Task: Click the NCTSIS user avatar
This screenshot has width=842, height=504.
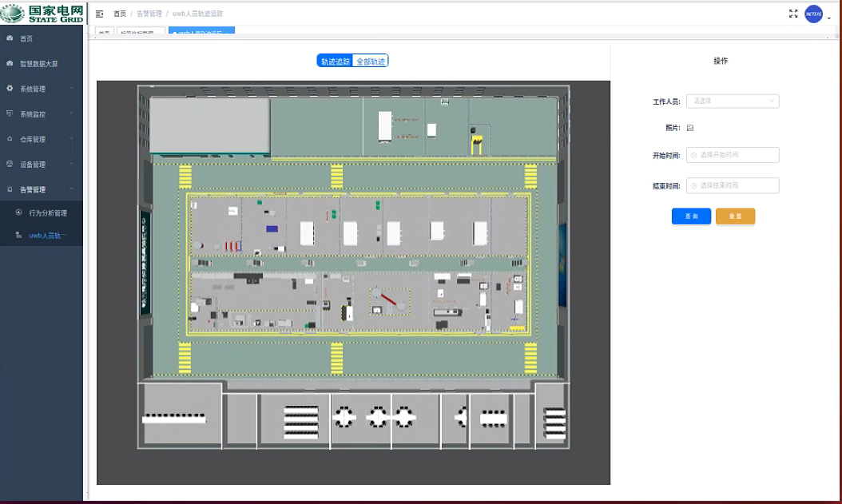Action: click(x=813, y=14)
